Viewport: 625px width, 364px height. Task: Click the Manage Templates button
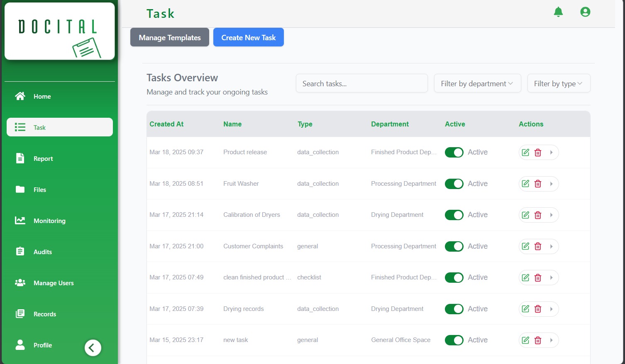click(170, 37)
